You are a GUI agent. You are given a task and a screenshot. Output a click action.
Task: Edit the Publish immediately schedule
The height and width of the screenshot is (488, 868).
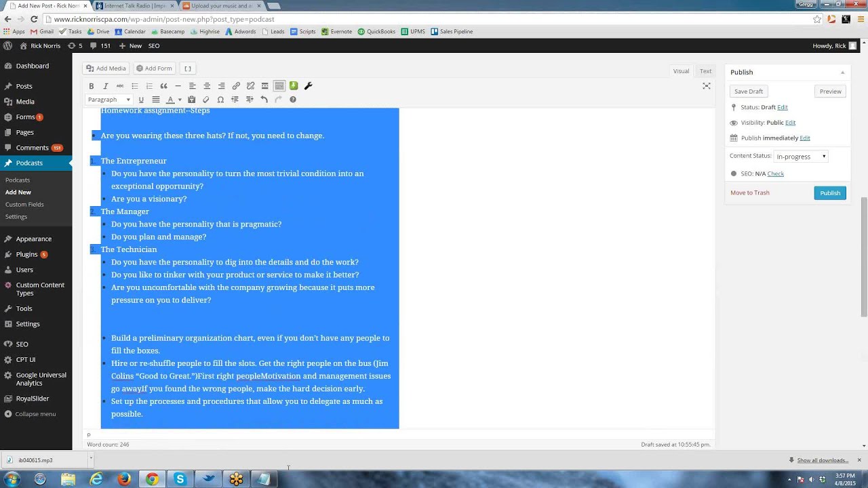click(x=805, y=138)
